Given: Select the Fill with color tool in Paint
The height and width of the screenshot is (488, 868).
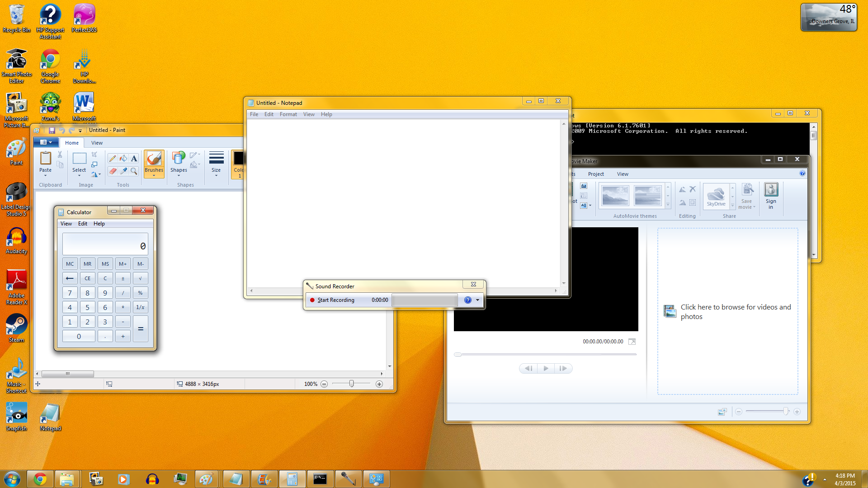Looking at the screenshot, I should [123, 158].
